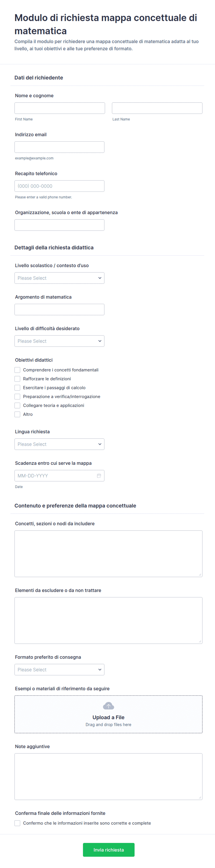Enable "Preparazione a verifica/interrogazione" option
The height and width of the screenshot is (868, 215).
pos(18,396)
